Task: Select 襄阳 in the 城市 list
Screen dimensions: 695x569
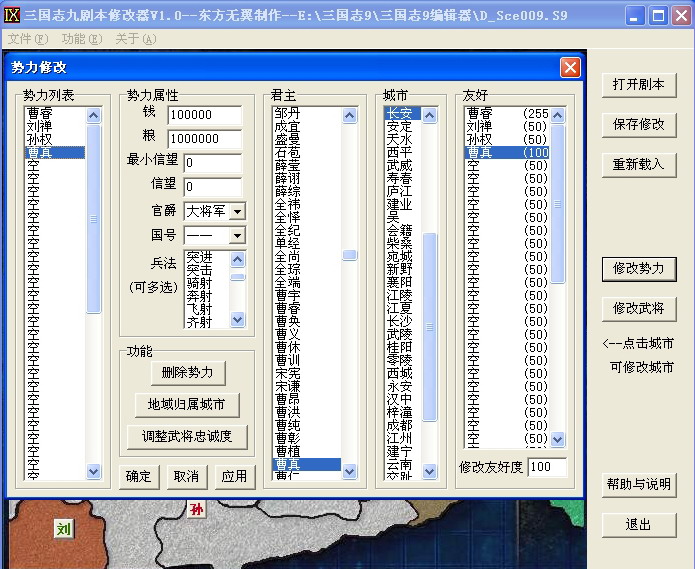Action: pos(402,282)
